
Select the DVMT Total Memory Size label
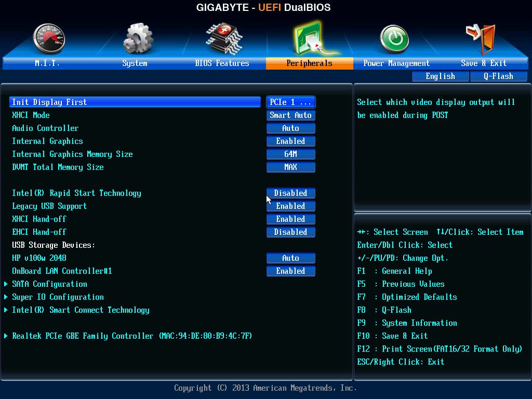(58, 167)
